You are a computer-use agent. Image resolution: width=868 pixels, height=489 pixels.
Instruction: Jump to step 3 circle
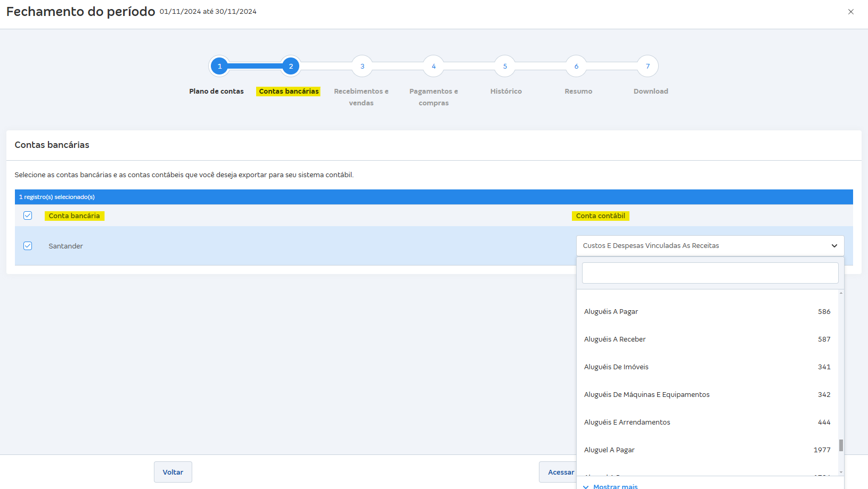[362, 67]
